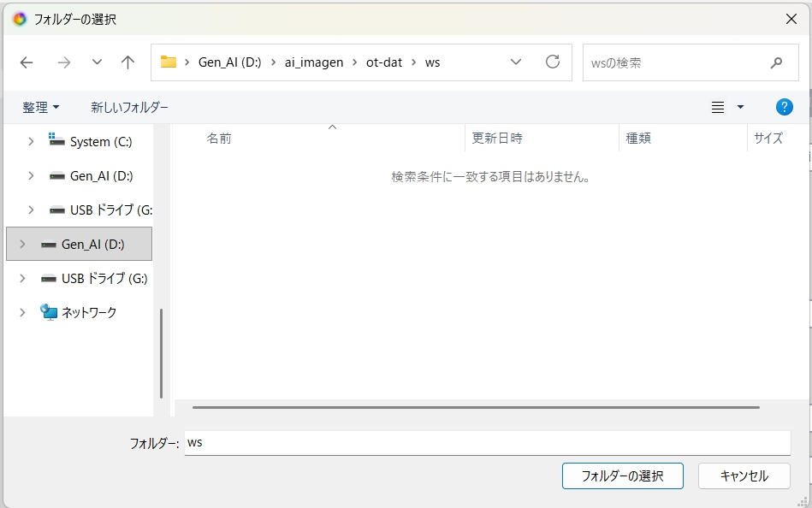The image size is (812, 508).
Task: Sort by サイズ column header
Action: click(768, 139)
